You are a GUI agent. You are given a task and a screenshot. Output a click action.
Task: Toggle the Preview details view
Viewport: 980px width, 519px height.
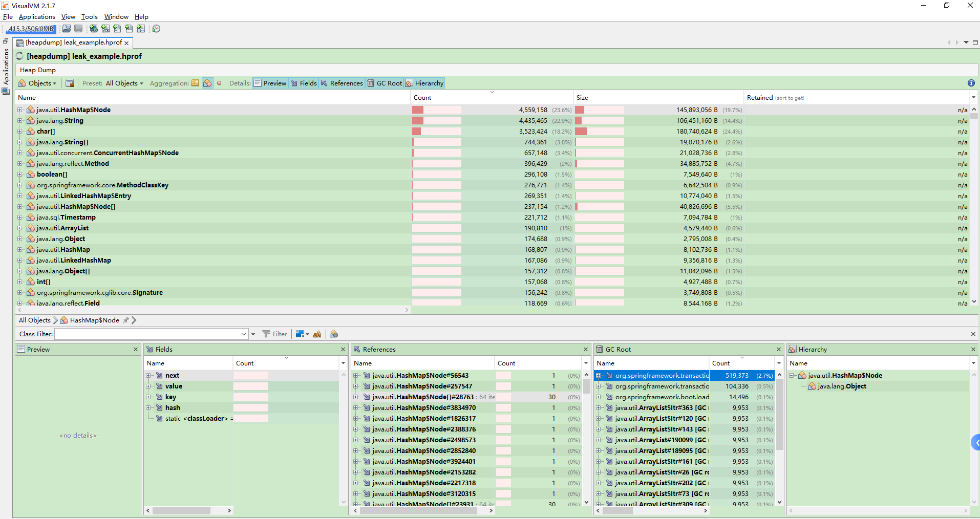click(x=270, y=83)
